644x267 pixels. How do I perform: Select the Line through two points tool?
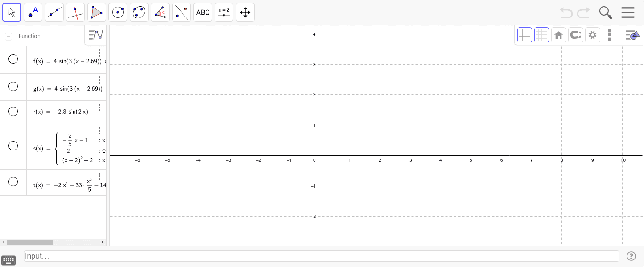54,12
